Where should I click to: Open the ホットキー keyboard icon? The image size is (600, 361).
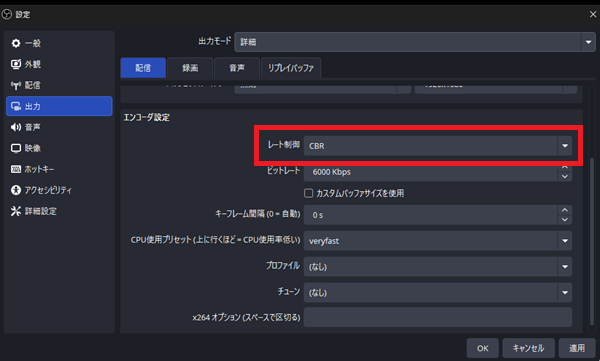[x=16, y=169]
